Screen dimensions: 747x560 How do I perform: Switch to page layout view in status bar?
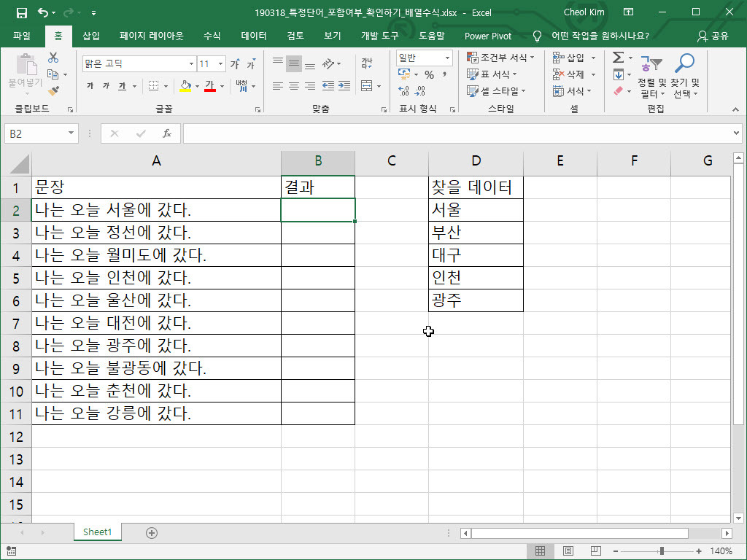click(568, 551)
